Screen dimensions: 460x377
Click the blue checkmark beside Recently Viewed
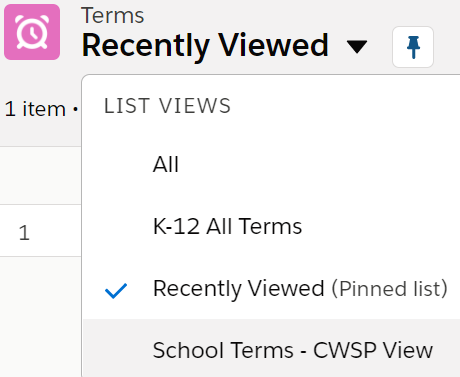116,290
